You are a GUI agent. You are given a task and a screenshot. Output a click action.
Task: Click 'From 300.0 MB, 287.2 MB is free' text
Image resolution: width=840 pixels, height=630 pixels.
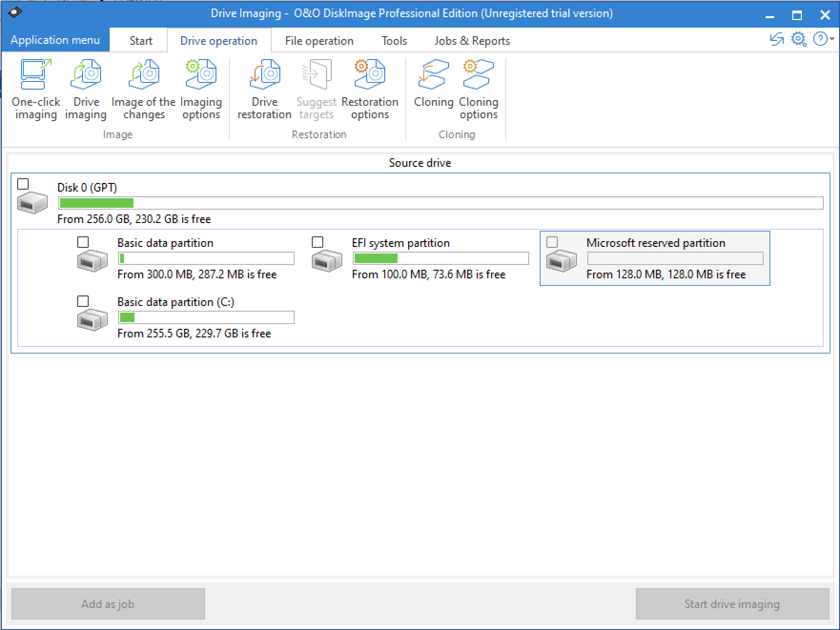[197, 274]
